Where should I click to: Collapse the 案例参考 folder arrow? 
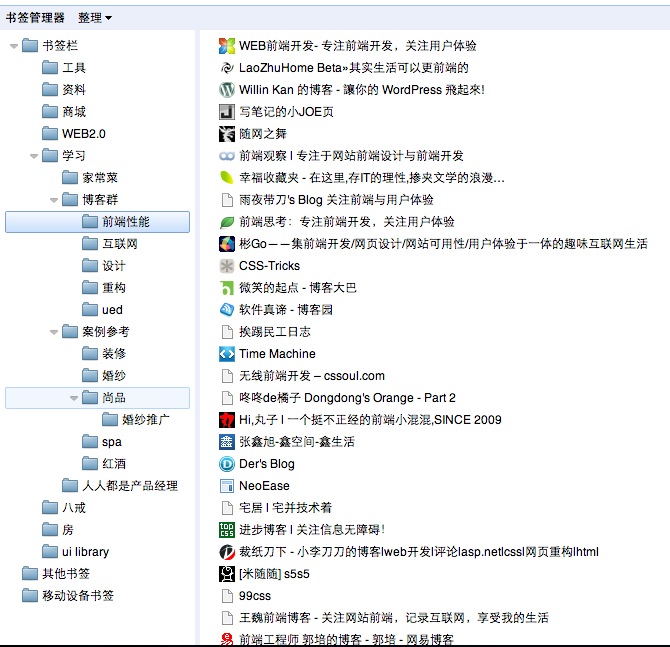pos(54,332)
